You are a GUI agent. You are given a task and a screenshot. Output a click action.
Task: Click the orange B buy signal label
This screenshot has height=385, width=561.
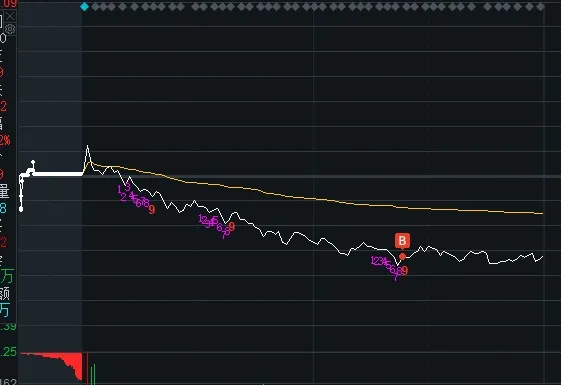(402, 241)
